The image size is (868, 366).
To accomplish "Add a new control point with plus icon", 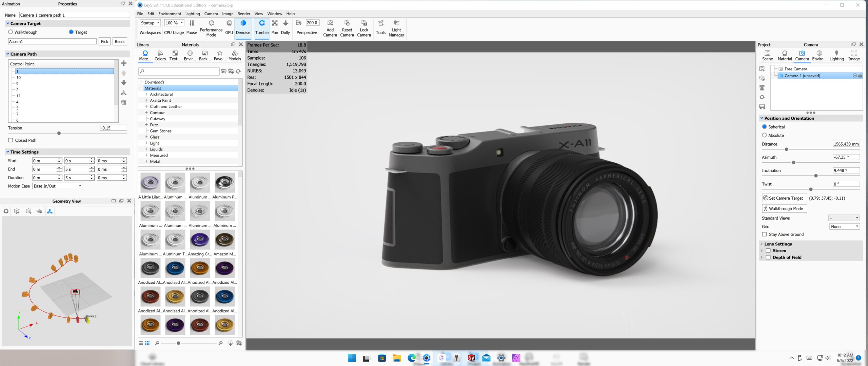I will tap(124, 63).
